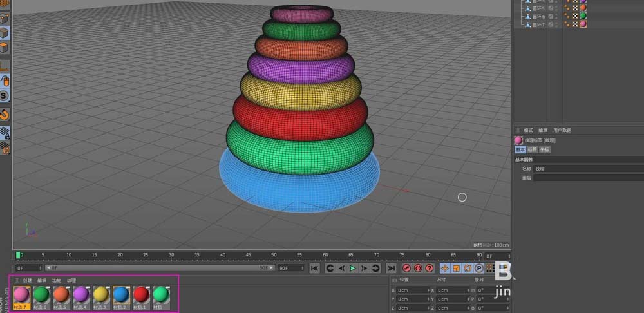Toggle visibility dots of 圆环 7
The image size is (644, 313).
point(556,24)
